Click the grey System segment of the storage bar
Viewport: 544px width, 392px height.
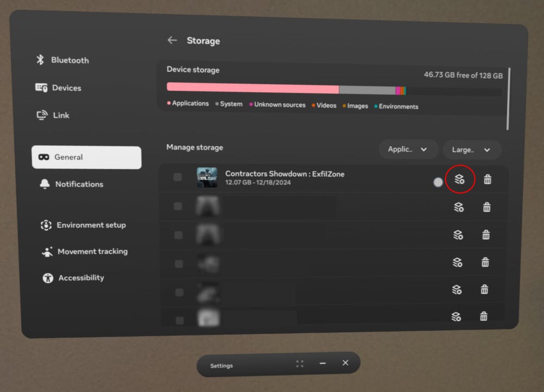[367, 90]
